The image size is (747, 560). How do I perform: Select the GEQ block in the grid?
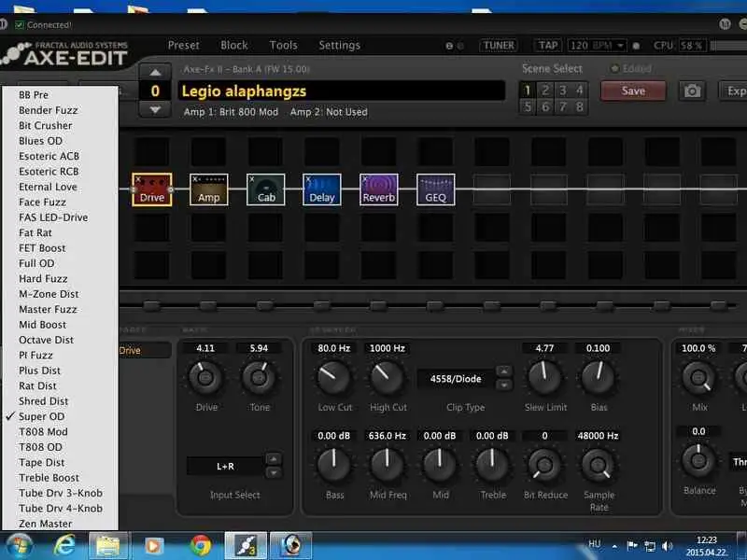coord(435,189)
